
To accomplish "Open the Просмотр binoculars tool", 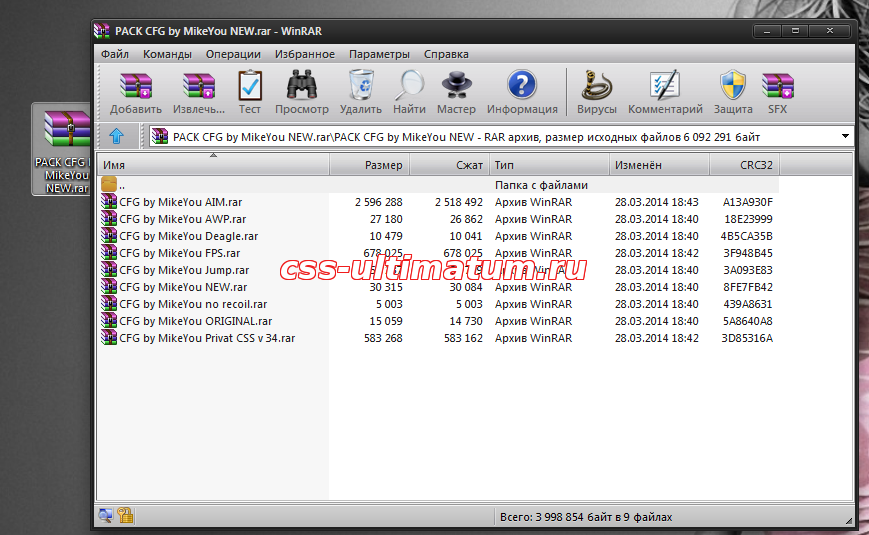I will pyautogui.click(x=302, y=85).
